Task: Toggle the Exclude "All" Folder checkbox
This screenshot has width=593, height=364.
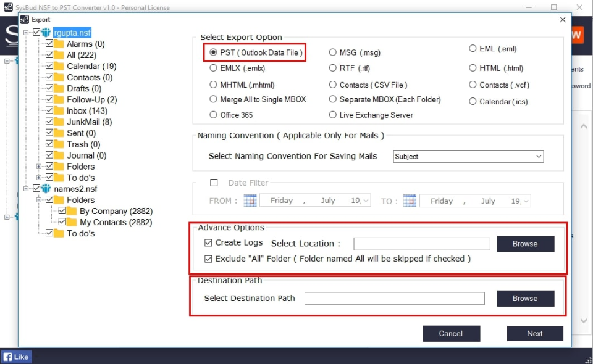Action: click(x=208, y=259)
